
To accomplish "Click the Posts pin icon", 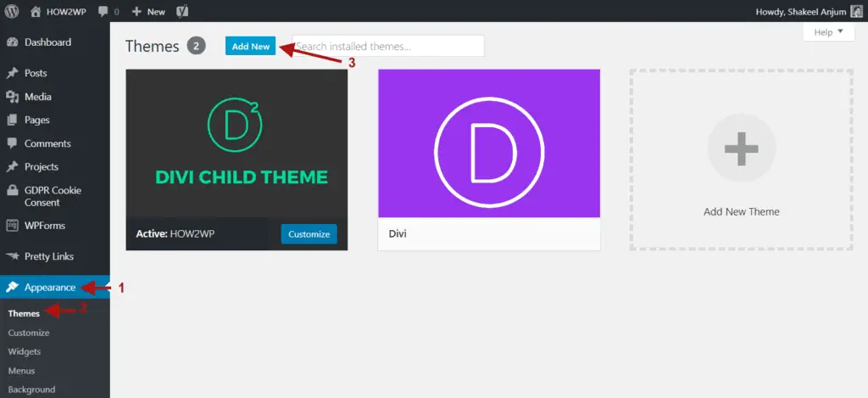I will (12, 73).
